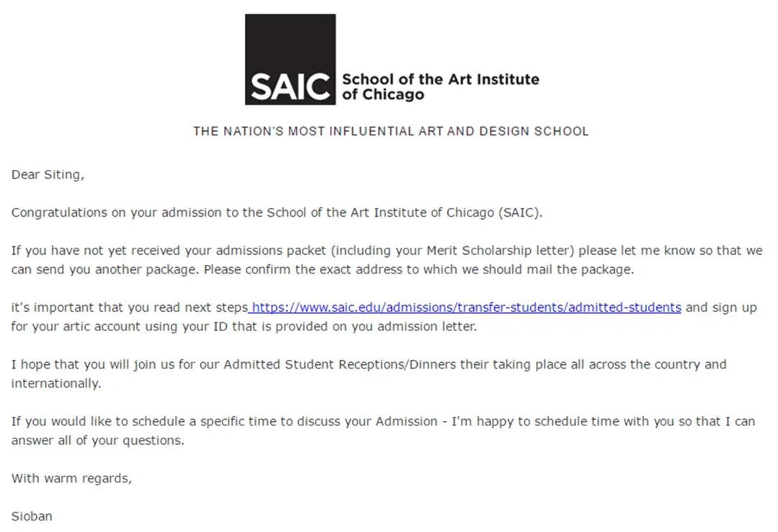Click the 'schedule a specific time' sentence

click(x=383, y=421)
